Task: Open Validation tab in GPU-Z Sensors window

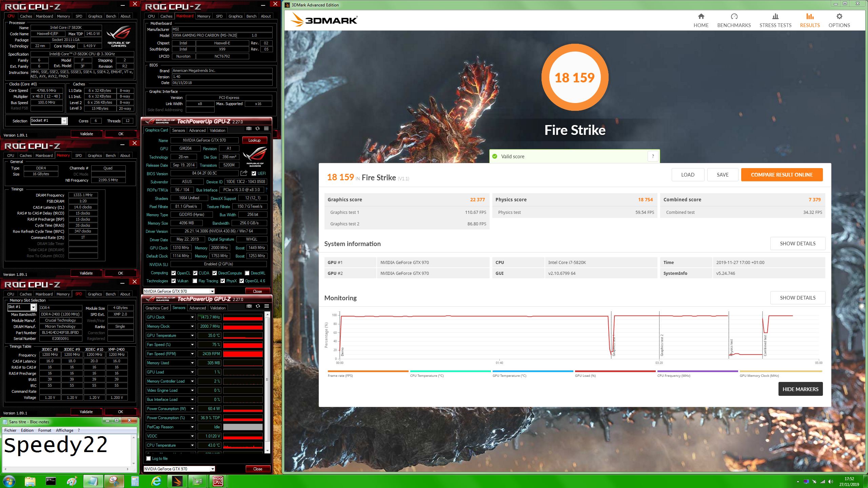Action: (x=218, y=308)
